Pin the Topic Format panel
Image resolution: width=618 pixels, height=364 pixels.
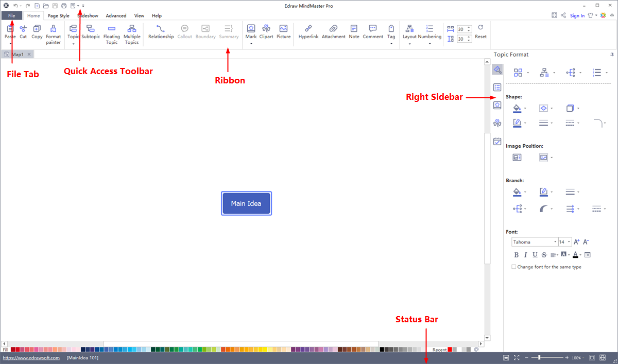612,55
